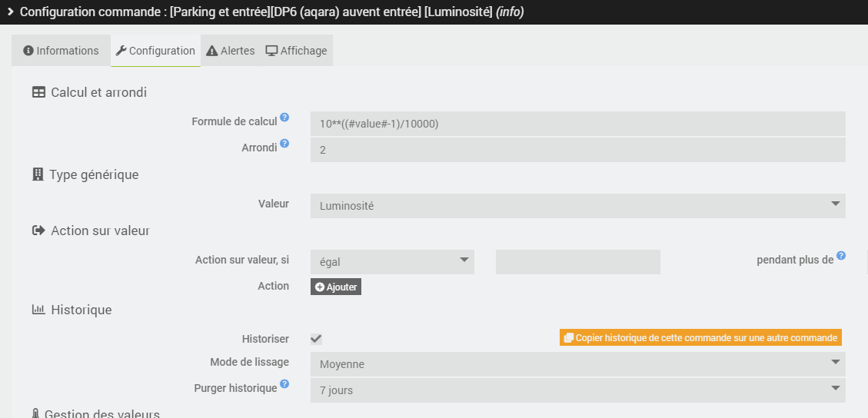
Task: Click the header chevron before Configuration commande
Action: [11, 12]
